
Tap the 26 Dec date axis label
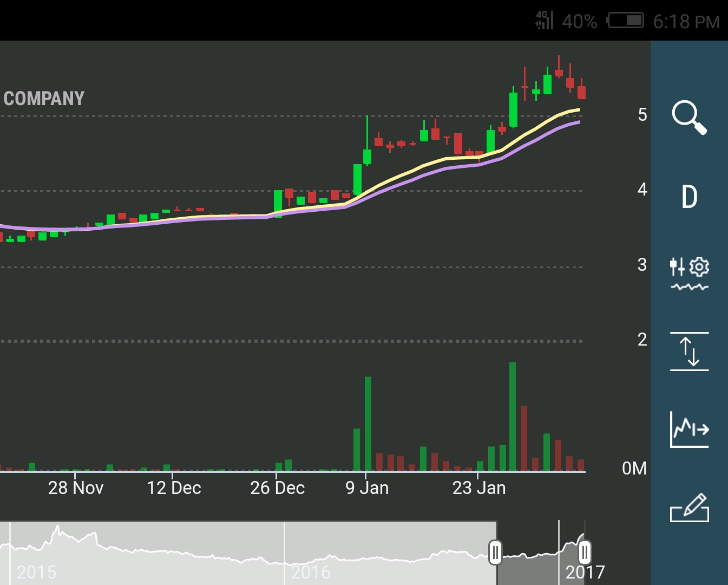[277, 488]
